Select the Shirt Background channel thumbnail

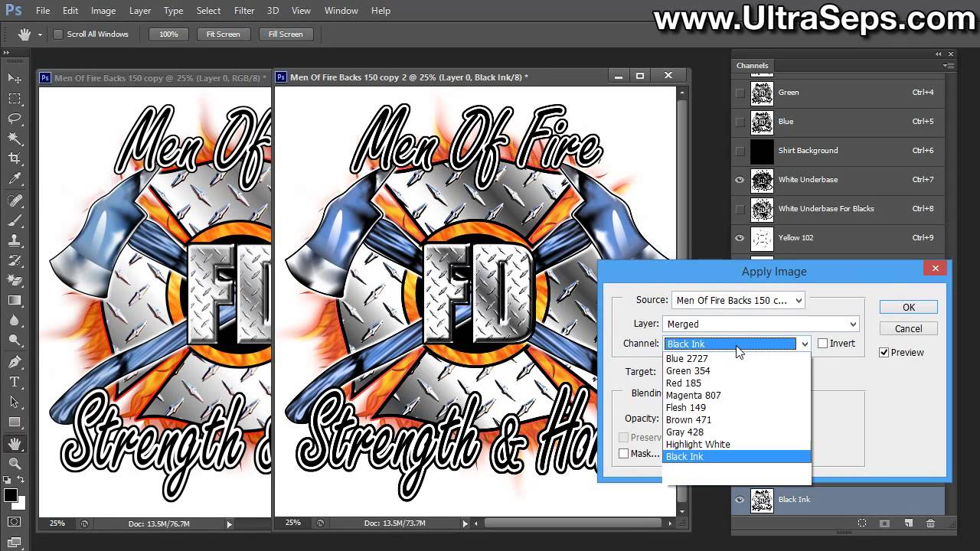pyautogui.click(x=762, y=151)
